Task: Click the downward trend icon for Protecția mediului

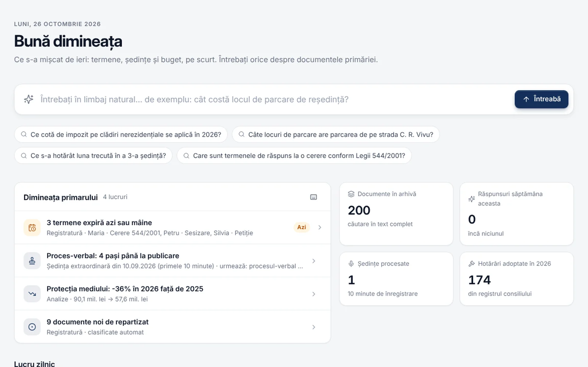Action: (32, 294)
